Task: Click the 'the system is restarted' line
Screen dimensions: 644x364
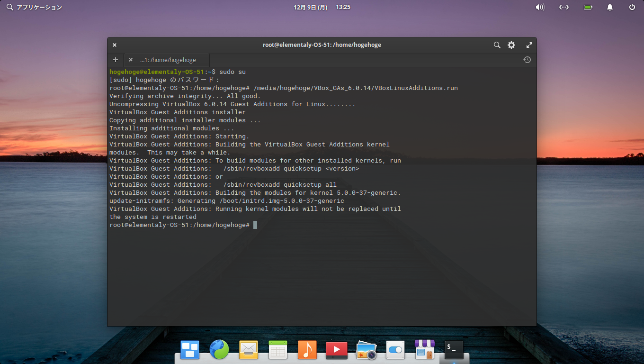Action: click(x=153, y=217)
